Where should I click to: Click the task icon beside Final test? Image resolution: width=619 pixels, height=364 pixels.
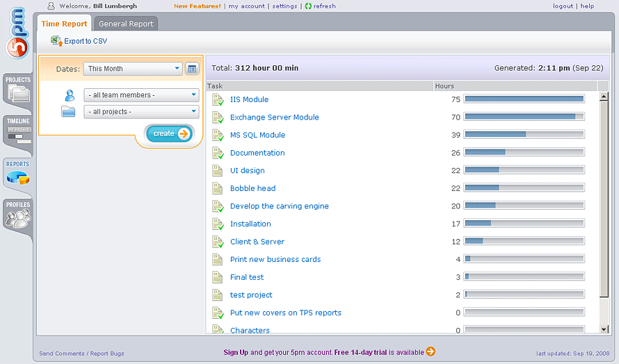(x=218, y=277)
